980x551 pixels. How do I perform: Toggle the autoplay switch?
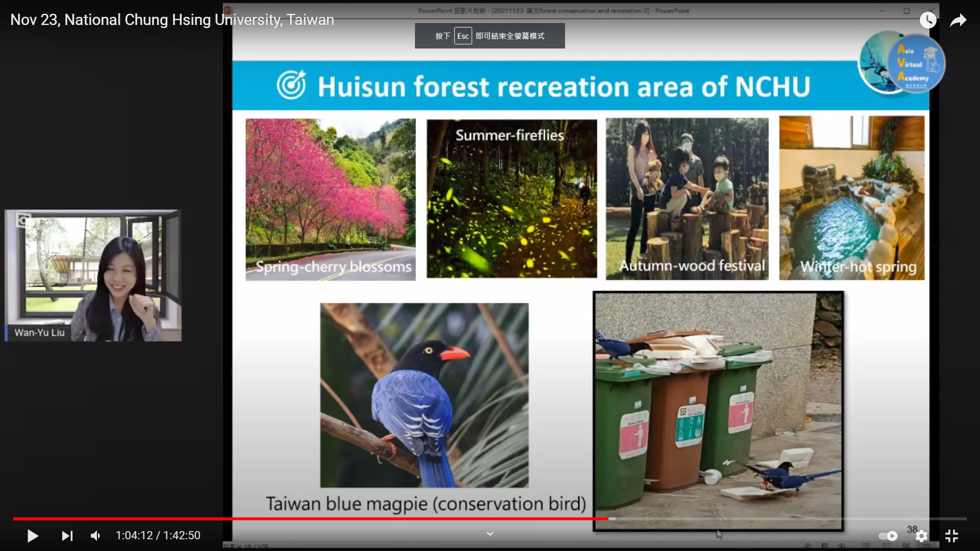888,536
